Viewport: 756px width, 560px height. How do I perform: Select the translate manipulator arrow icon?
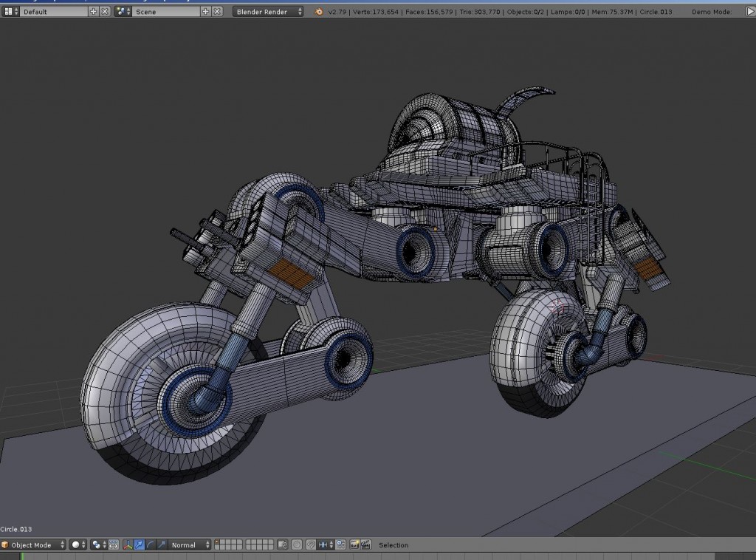140,544
